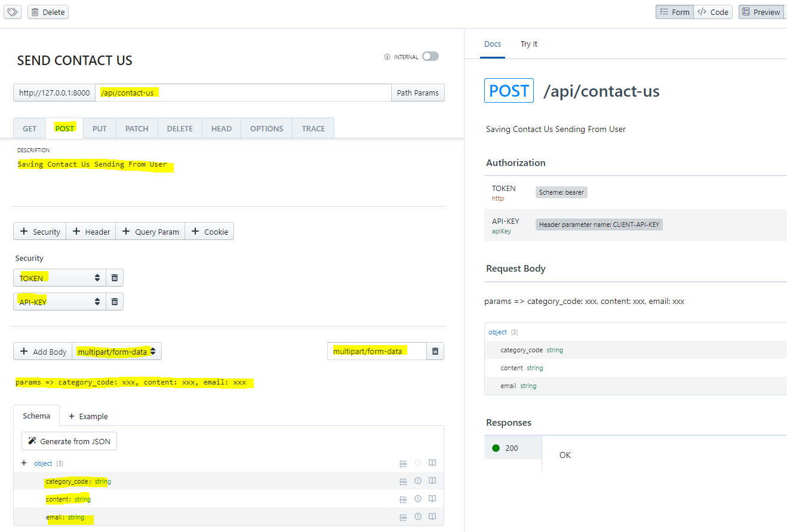The height and width of the screenshot is (532, 787).
Task: Open the book icon on category_code row
Action: click(433, 481)
